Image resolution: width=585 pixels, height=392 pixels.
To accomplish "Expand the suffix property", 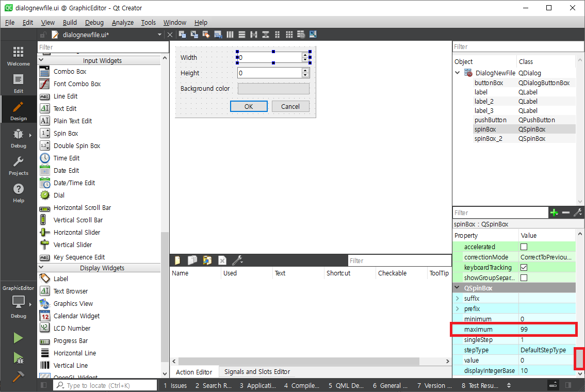I will click(458, 298).
